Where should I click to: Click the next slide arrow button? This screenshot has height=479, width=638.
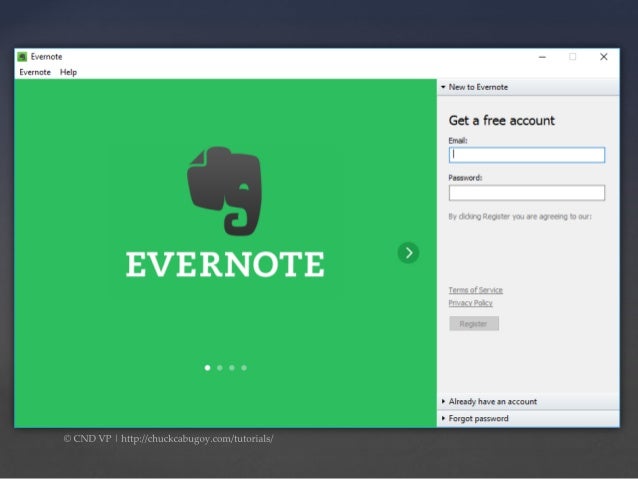[x=408, y=253]
